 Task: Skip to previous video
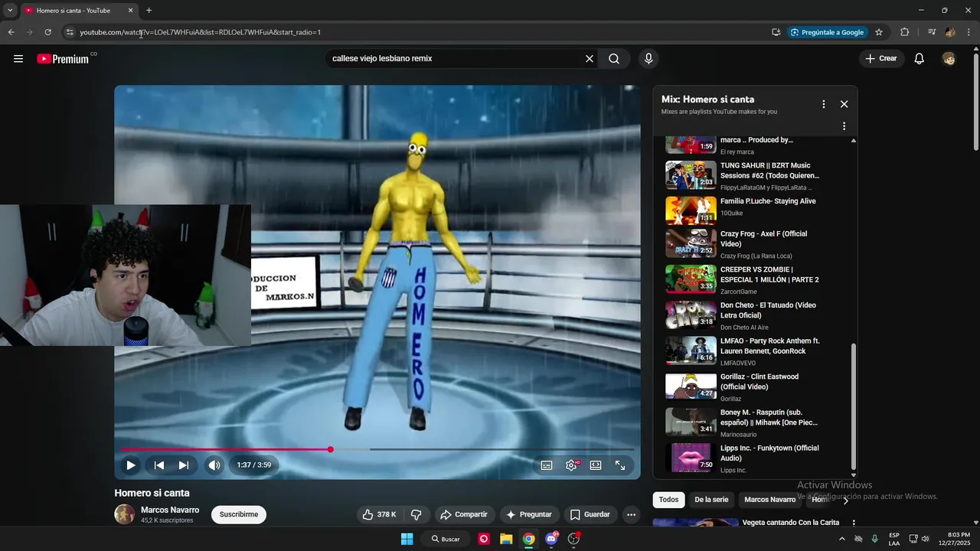click(x=159, y=465)
